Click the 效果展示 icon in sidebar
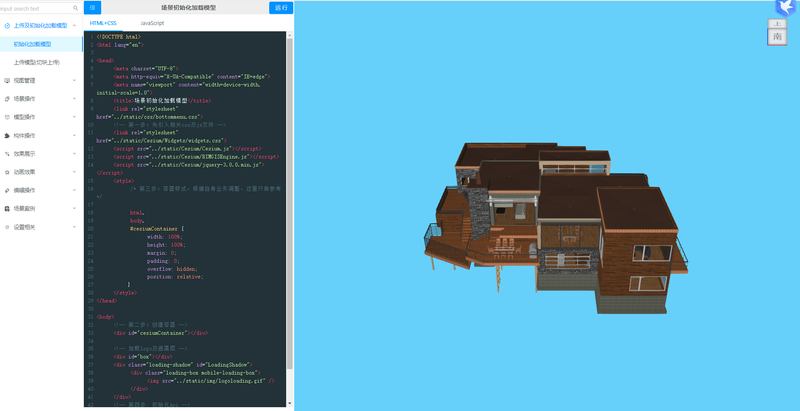The width and height of the screenshot is (800, 411). [7, 154]
